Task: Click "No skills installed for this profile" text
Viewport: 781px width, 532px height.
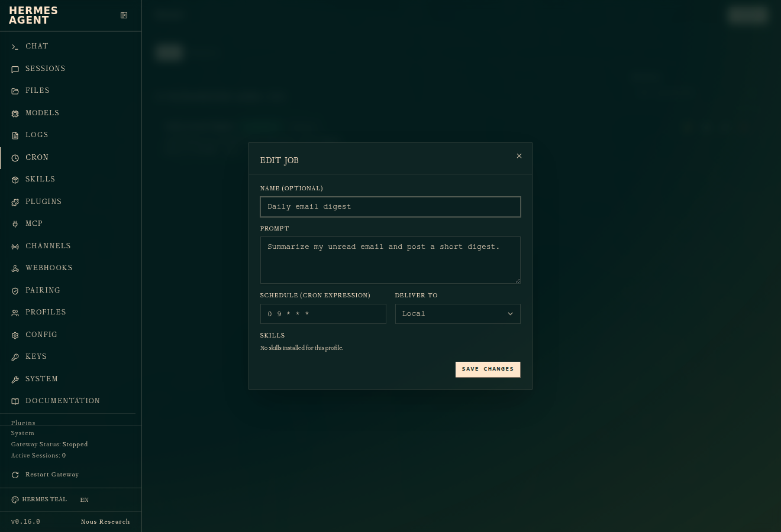Action: (302, 348)
